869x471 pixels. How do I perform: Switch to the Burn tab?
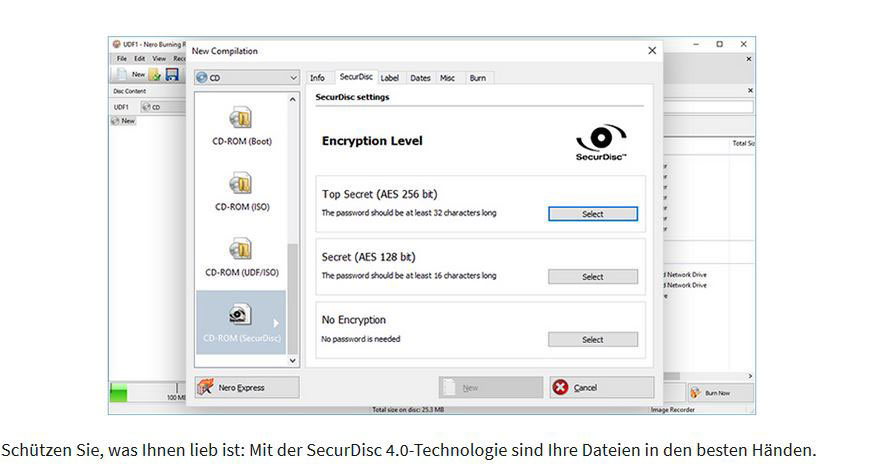pyautogui.click(x=478, y=78)
